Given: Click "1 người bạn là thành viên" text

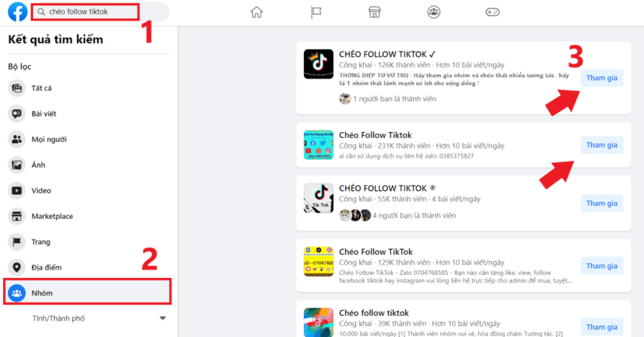Looking at the screenshot, I should click(x=394, y=99).
